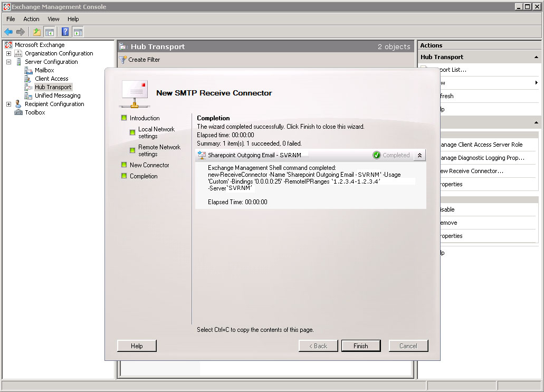Click Manage Client Access Server Role action

pyautogui.click(x=482, y=145)
